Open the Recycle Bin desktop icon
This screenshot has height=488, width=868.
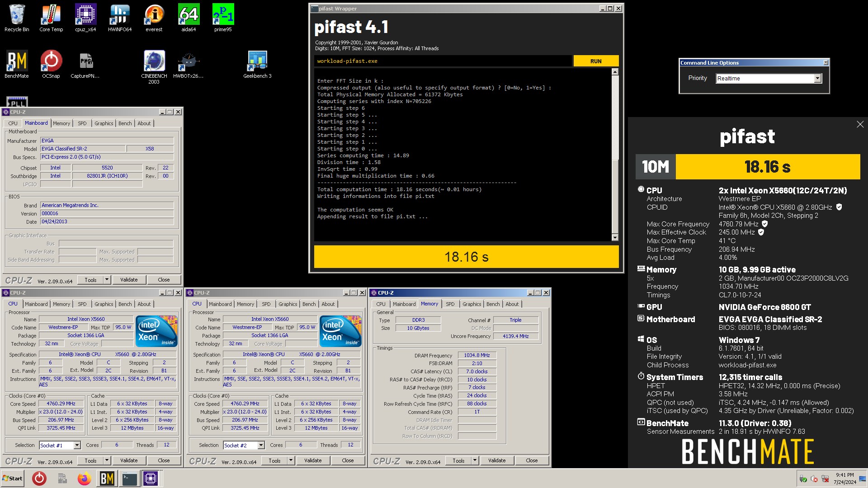(17, 18)
